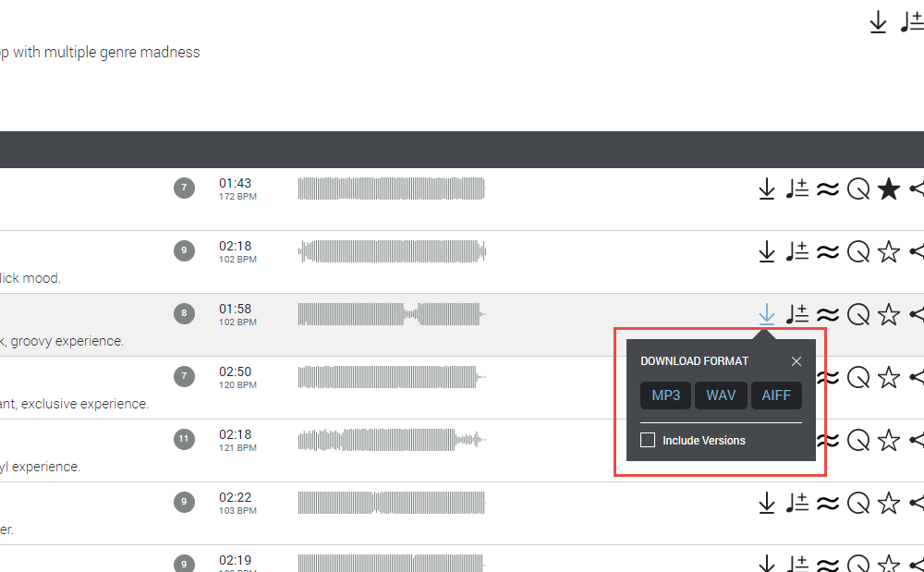This screenshot has width=924, height=572.
Task: Open note plus-minus icon on 172 BPM track
Action: (796, 189)
